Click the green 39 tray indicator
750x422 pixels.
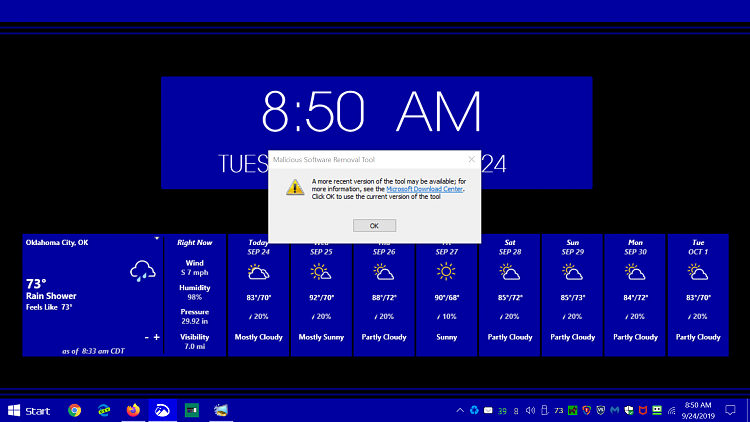pos(502,411)
